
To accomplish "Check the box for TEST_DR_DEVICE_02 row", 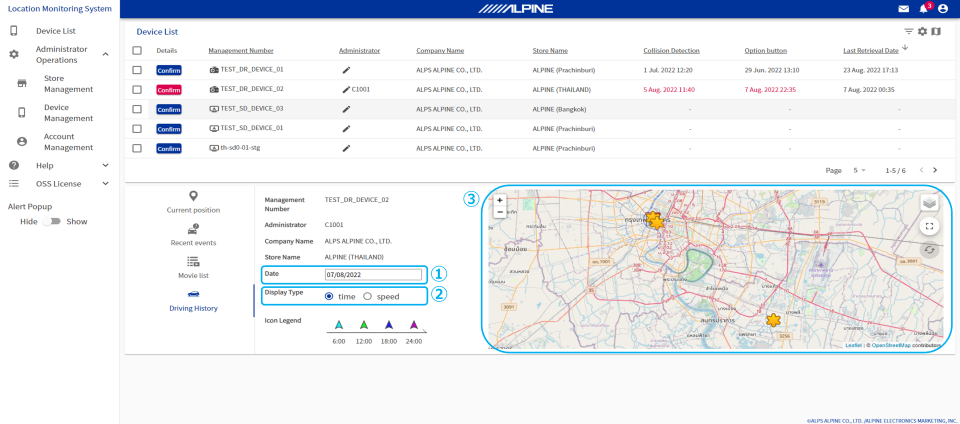I will 137,89.
